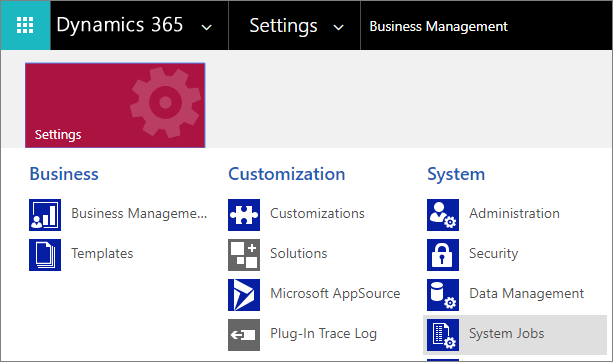This screenshot has width=613, height=362.
Task: Click the System group heading
Action: 456,174
